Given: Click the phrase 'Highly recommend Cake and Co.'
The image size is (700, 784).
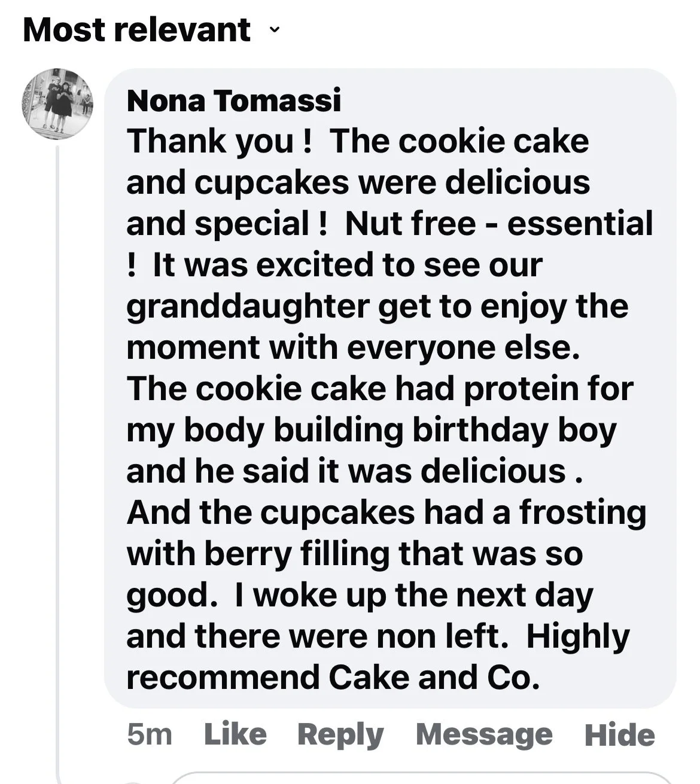Looking at the screenshot, I should (x=378, y=657).
